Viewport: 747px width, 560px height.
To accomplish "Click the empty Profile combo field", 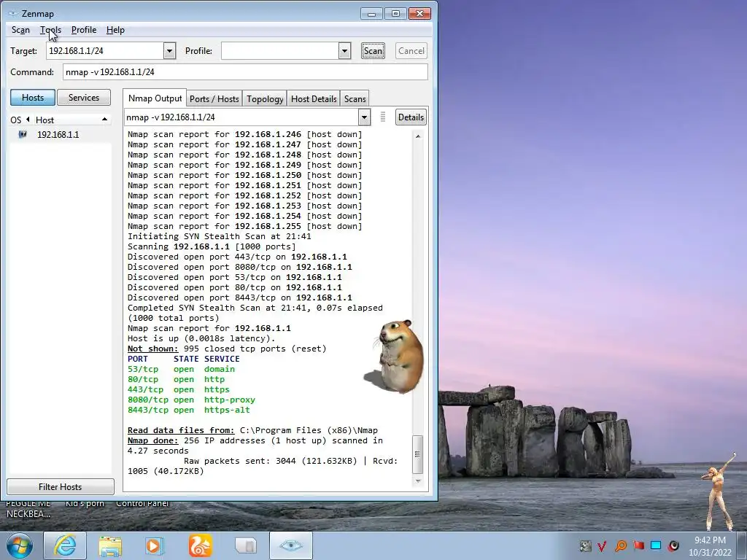I will click(279, 51).
